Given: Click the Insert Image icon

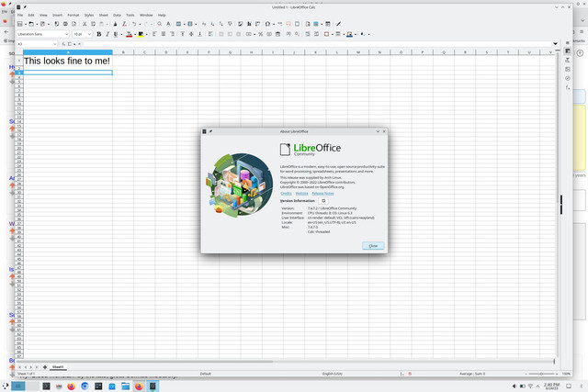Looking at the screenshot, I should pos(241,24).
